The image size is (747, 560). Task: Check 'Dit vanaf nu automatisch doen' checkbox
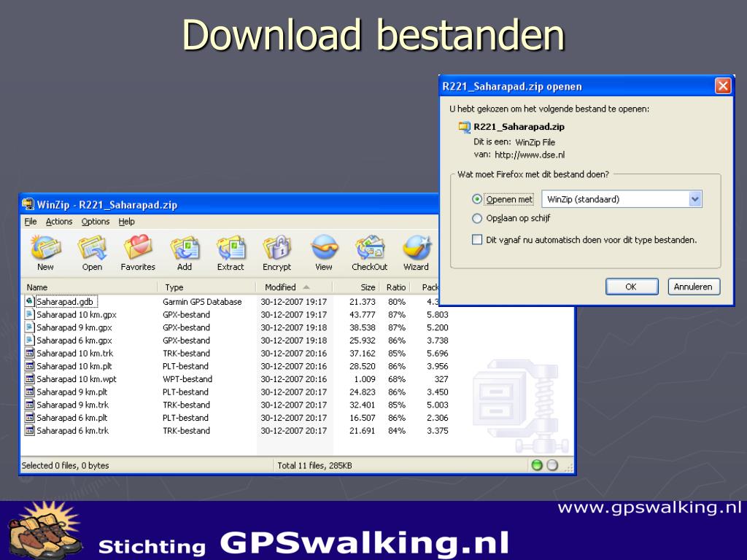pyautogui.click(x=477, y=239)
